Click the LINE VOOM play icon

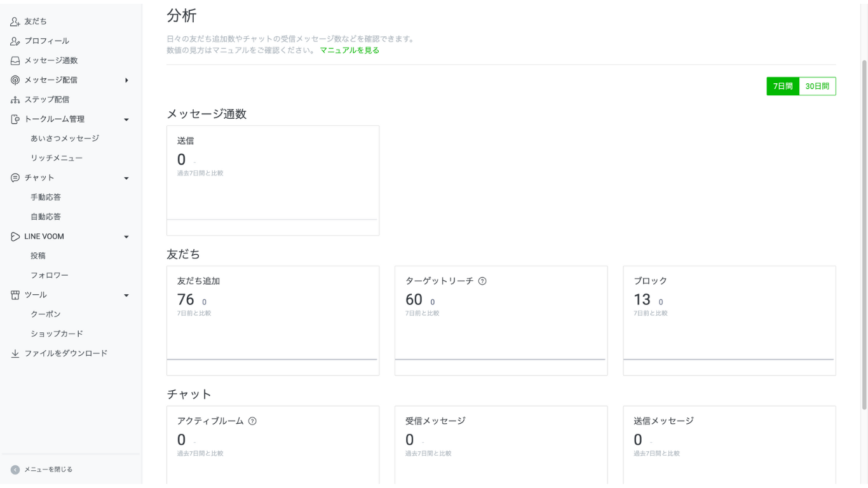coord(15,236)
